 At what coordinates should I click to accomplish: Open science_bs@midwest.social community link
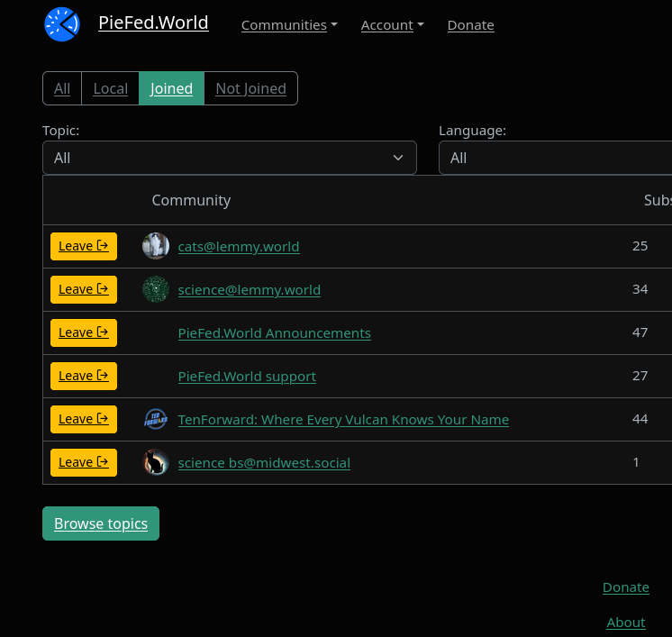pos(264,463)
